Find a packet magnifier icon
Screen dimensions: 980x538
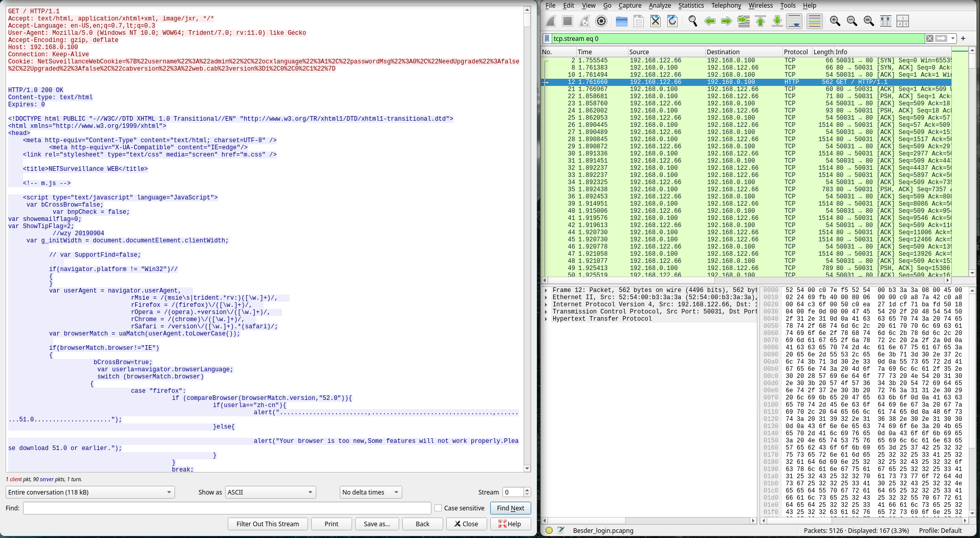pyautogui.click(x=693, y=21)
